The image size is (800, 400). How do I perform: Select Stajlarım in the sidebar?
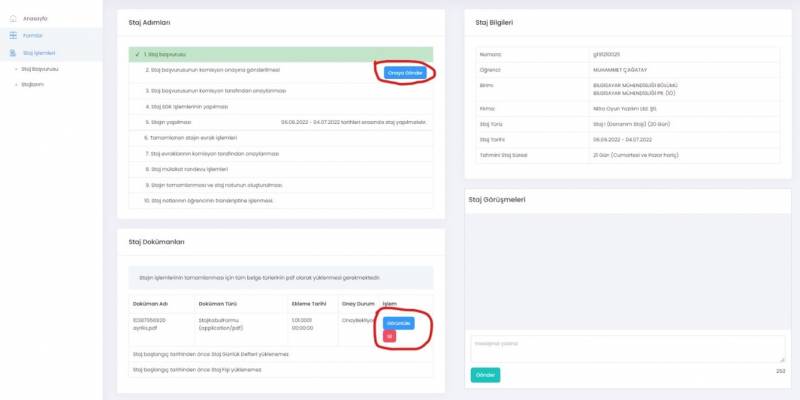[33, 86]
